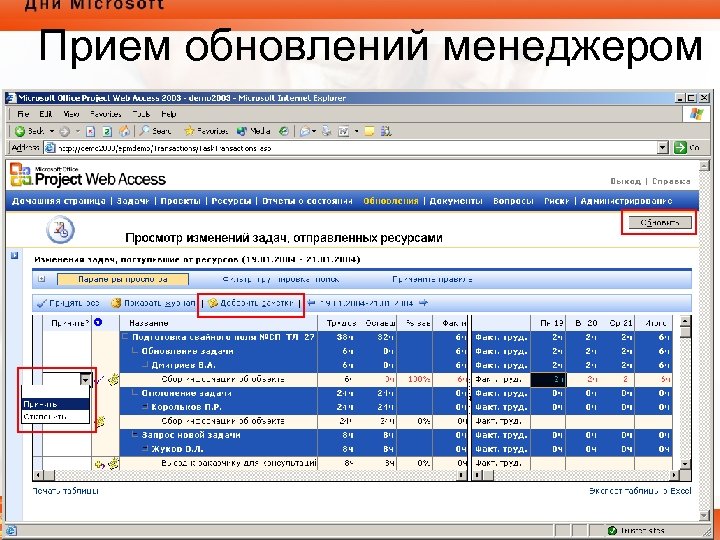This screenshot has width=720, height=540.
Task: Expand the view options plus box
Action: coord(41,279)
